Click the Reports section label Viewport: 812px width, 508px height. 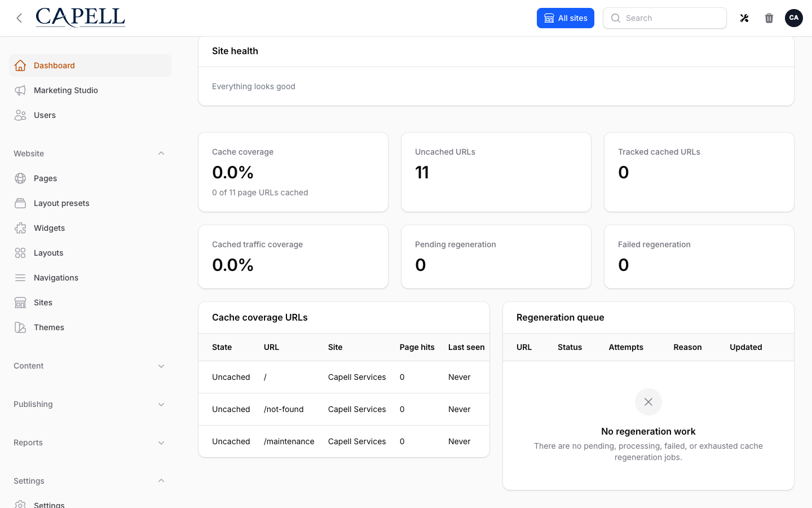(x=28, y=443)
